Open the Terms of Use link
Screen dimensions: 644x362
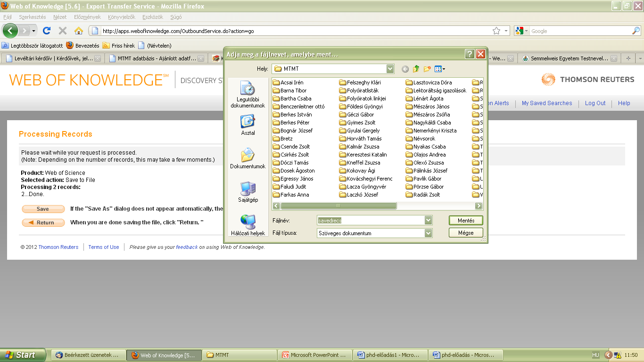[104, 247]
